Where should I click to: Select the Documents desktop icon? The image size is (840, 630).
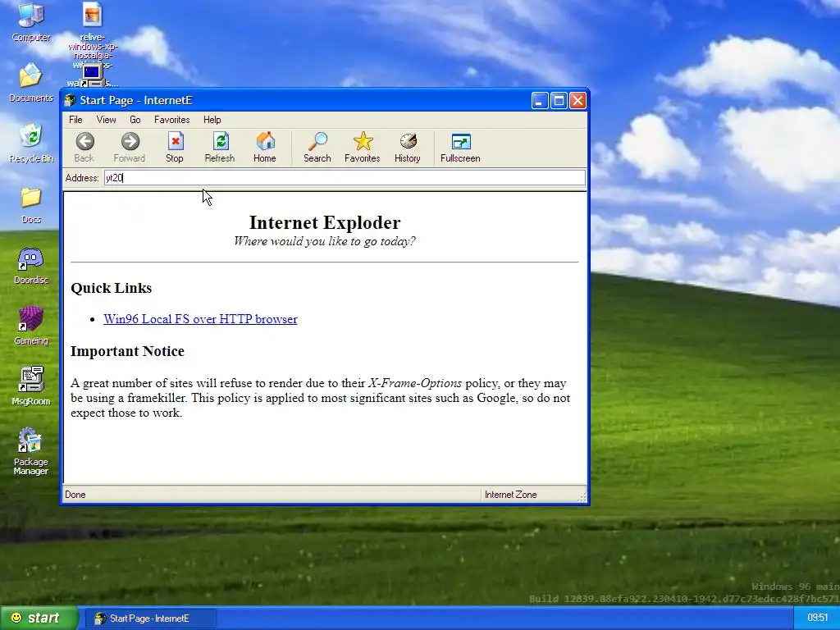tap(31, 83)
